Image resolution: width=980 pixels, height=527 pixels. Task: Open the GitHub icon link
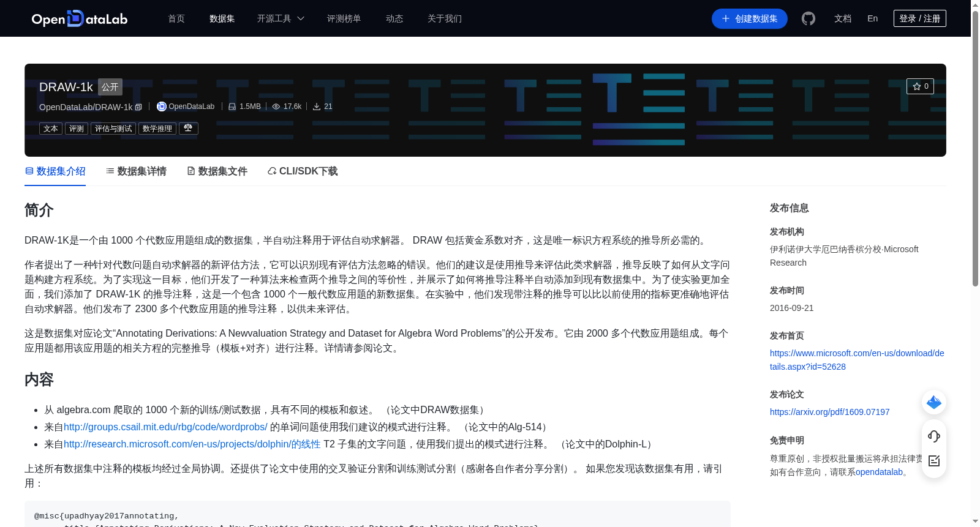809,18
